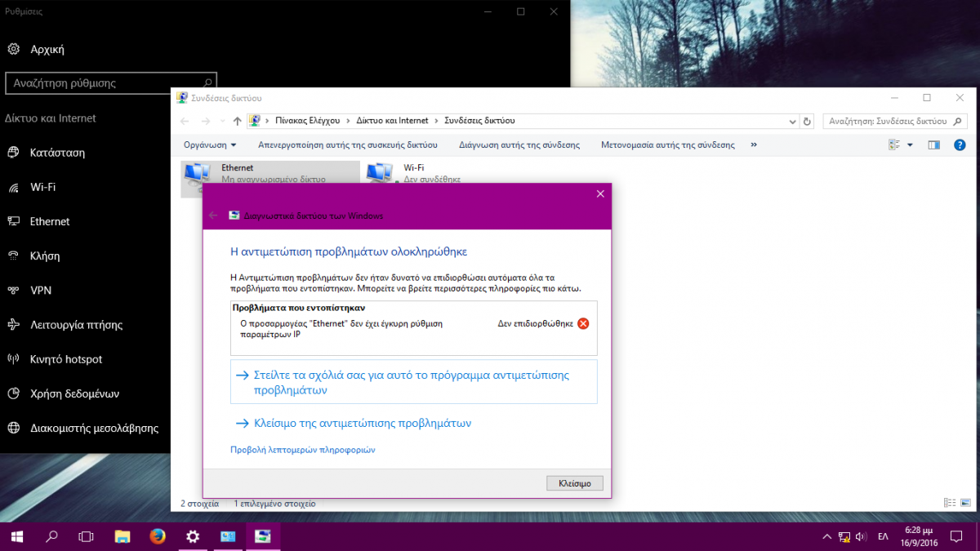Viewport: 980px width, 551px height.
Task: Click the up arrow in Explorer navigation bar
Action: (x=237, y=121)
